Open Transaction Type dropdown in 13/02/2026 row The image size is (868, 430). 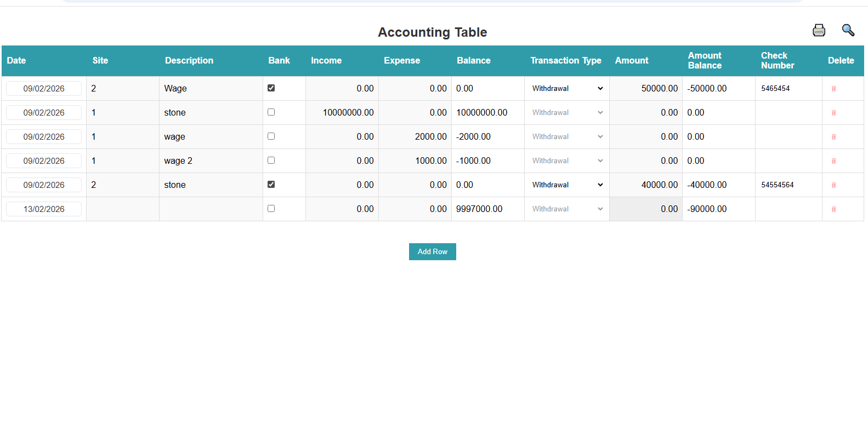tap(567, 209)
